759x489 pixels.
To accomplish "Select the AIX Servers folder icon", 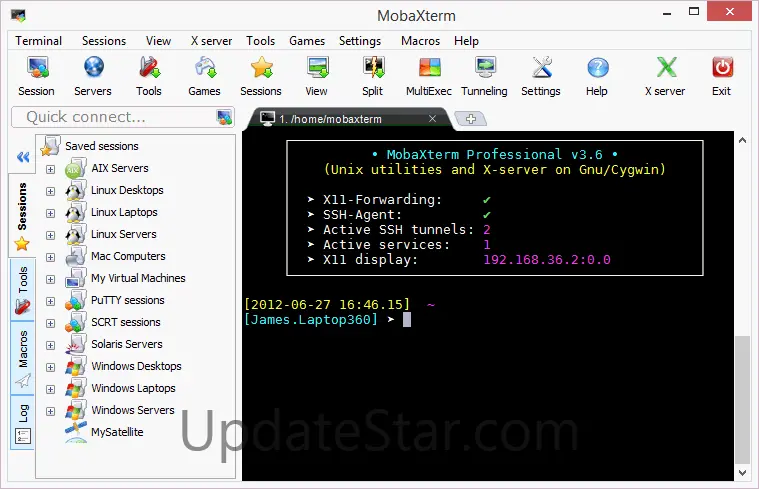I will [x=76, y=168].
